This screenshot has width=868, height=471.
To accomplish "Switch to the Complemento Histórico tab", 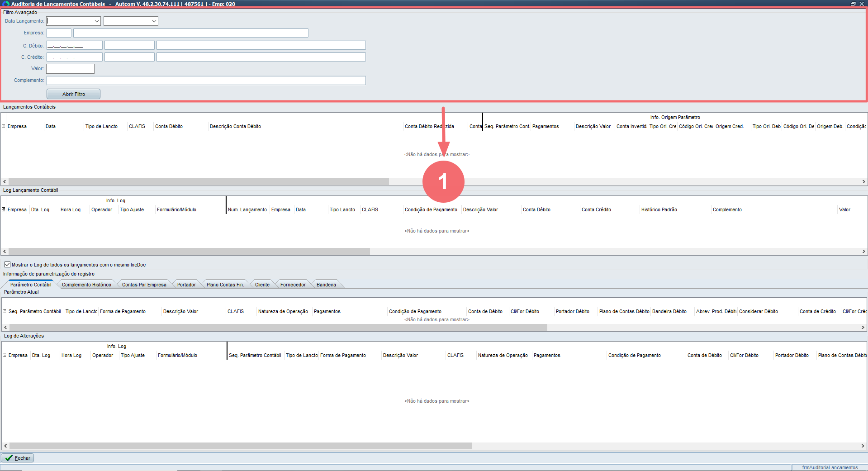I will click(x=86, y=285).
